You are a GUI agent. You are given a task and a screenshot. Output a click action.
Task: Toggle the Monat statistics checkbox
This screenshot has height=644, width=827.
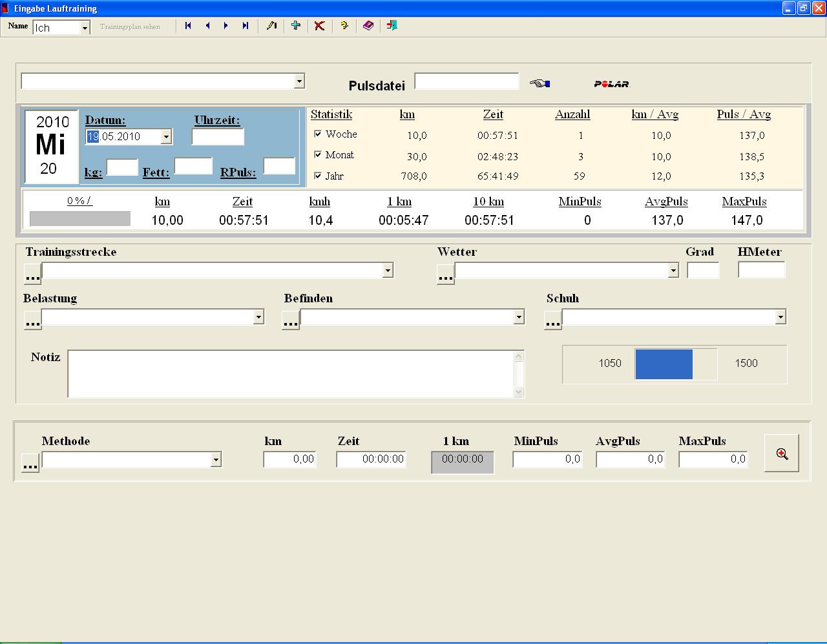[318, 155]
